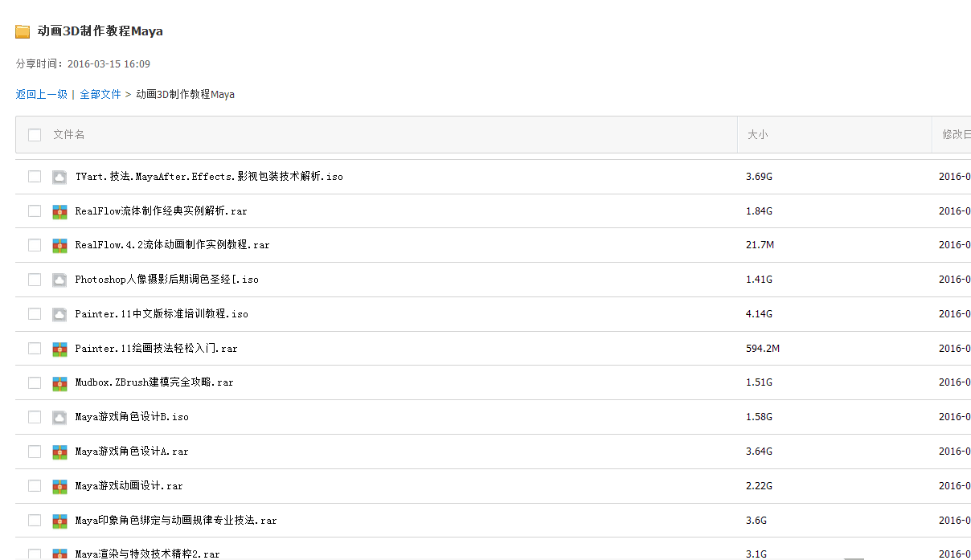Viewport: 971px width, 560px height.
Task: Select the checkbox for RealFlow流体制作经典实例解析.rar
Action: tap(35, 211)
